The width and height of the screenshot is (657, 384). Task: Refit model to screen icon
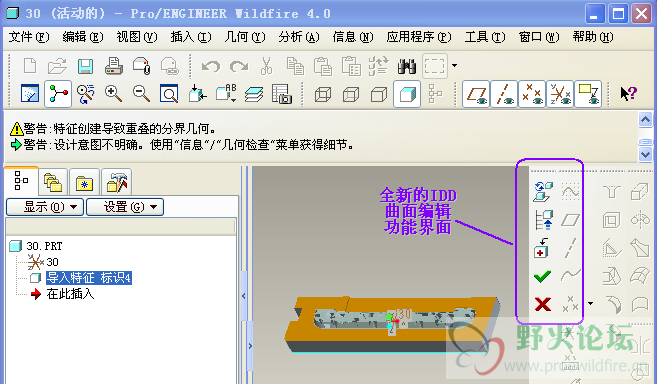[169, 94]
